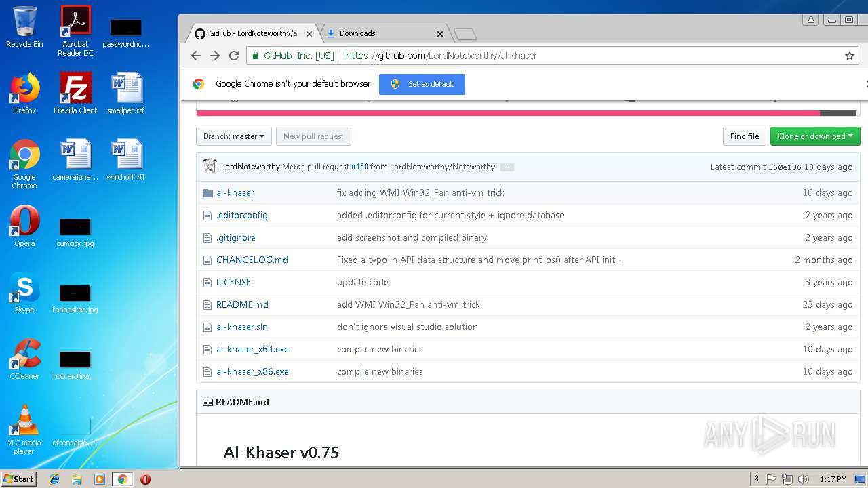Click the language color bar
The width and height of the screenshot is (868, 488).
[526, 113]
